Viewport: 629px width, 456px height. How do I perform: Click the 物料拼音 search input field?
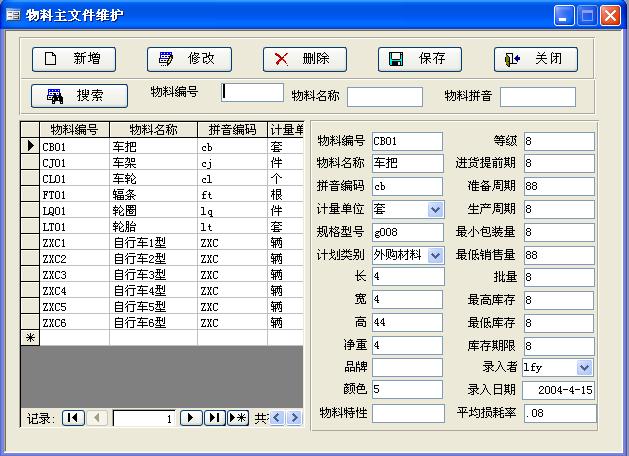[x=537, y=97]
